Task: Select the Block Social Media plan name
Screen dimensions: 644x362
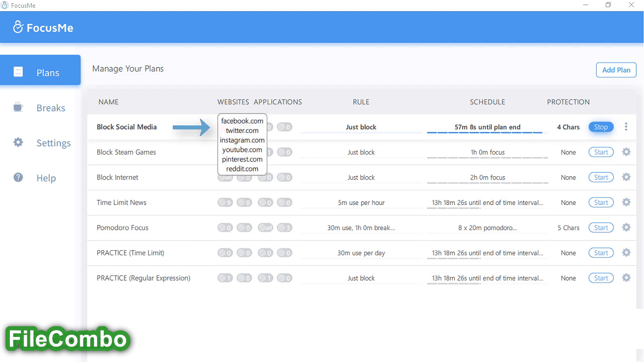Action: point(127,127)
